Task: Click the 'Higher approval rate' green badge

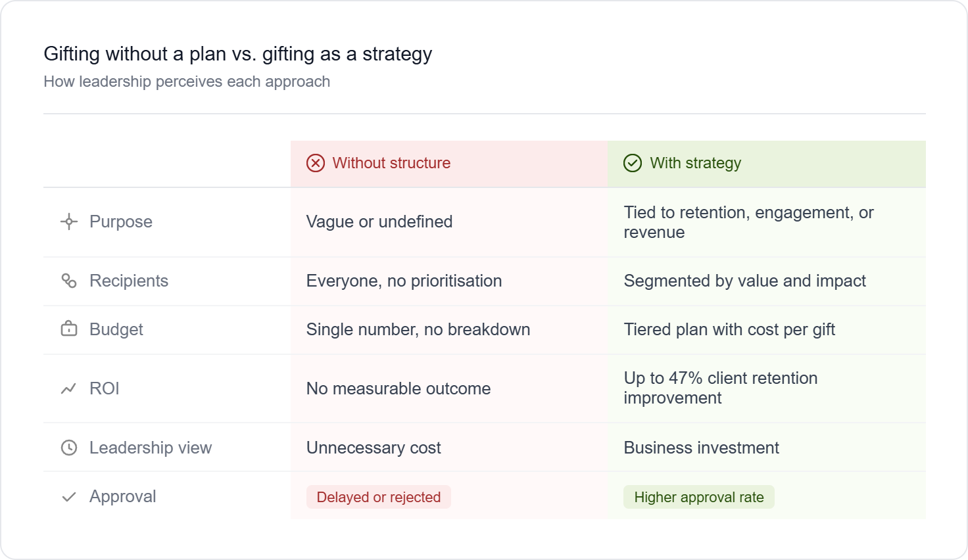Action: [698, 497]
